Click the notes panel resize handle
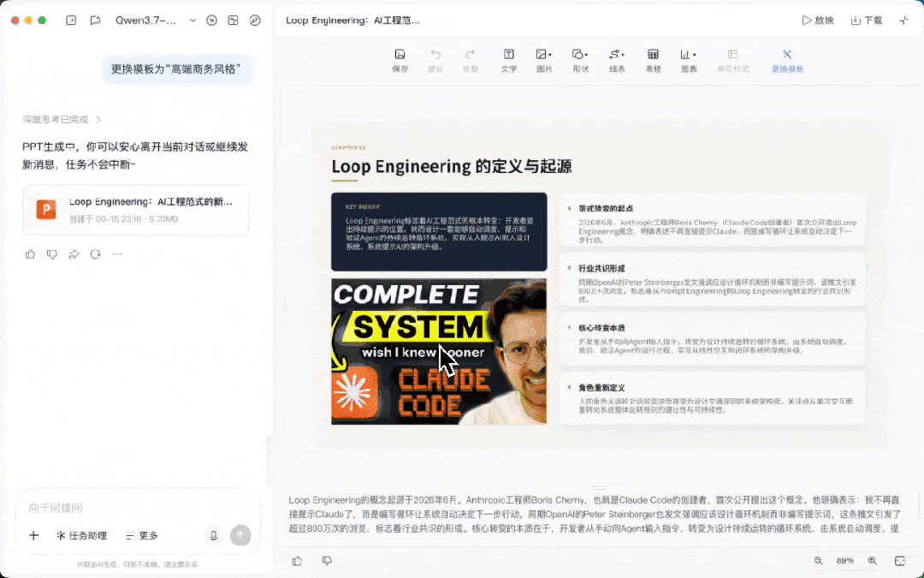Screen dimensions: 924x578 click(599, 488)
